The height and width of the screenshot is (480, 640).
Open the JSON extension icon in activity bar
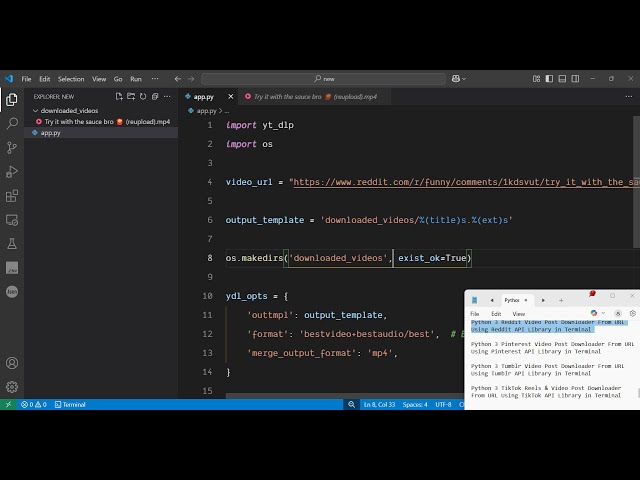pyautogui.click(x=12, y=291)
